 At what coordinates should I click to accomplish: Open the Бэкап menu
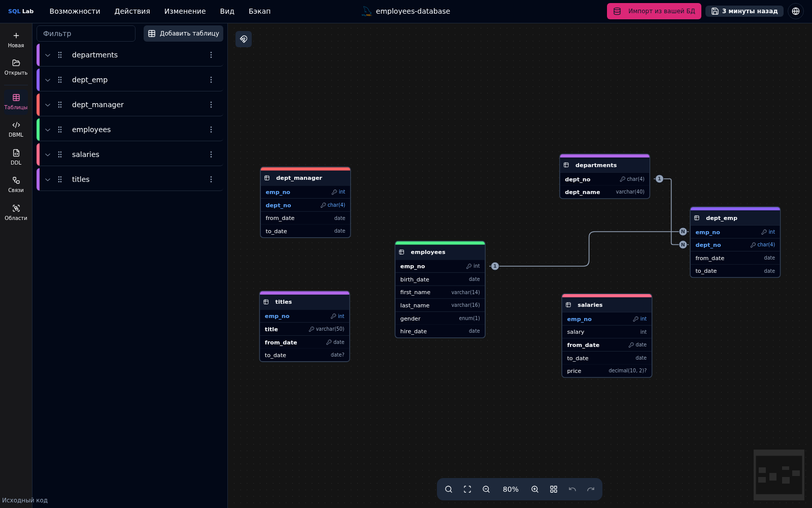259,11
